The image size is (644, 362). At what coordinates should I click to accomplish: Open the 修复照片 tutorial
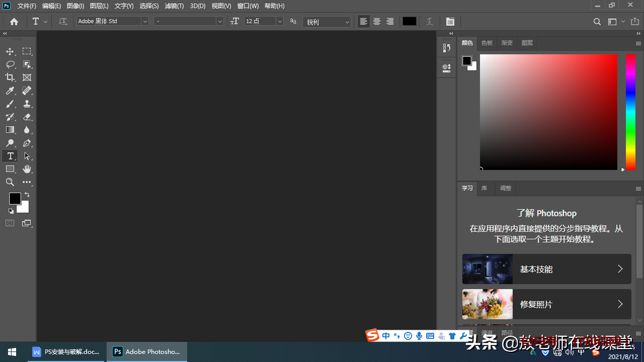(x=546, y=304)
